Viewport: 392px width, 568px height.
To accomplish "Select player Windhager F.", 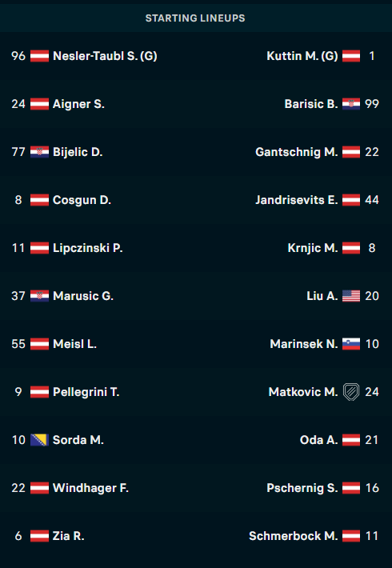I will (x=90, y=488).
